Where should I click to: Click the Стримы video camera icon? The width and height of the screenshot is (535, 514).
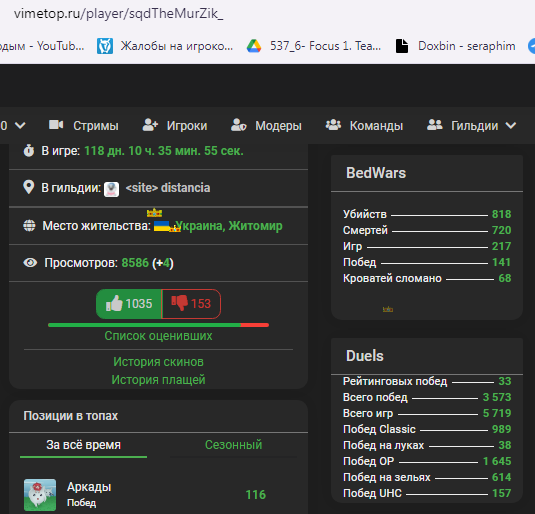[56, 125]
